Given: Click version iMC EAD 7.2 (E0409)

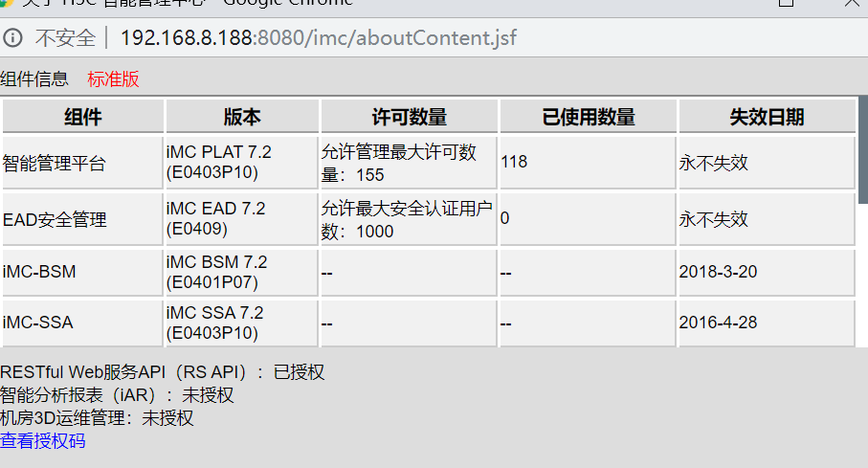Looking at the screenshot, I should 242,219.
